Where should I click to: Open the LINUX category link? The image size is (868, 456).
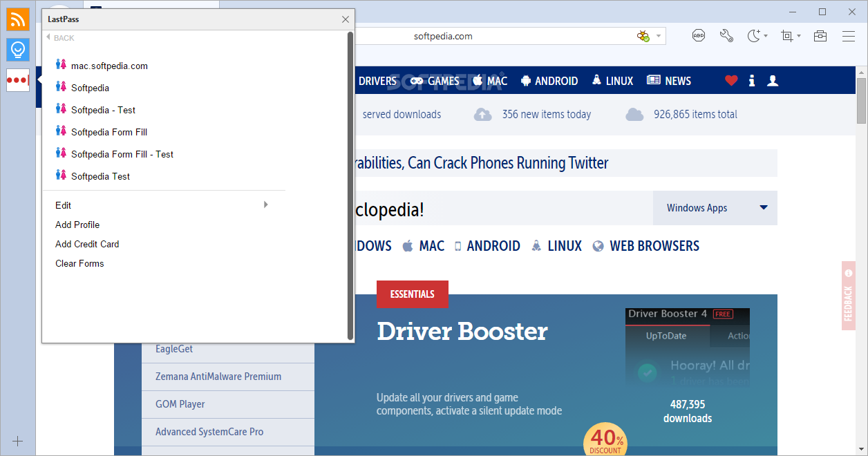pyautogui.click(x=565, y=246)
